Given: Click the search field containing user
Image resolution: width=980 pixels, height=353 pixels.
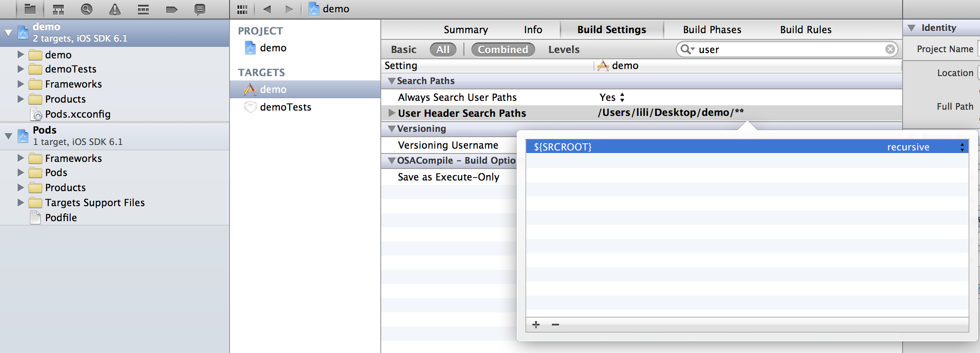Looking at the screenshot, I should click(787, 49).
